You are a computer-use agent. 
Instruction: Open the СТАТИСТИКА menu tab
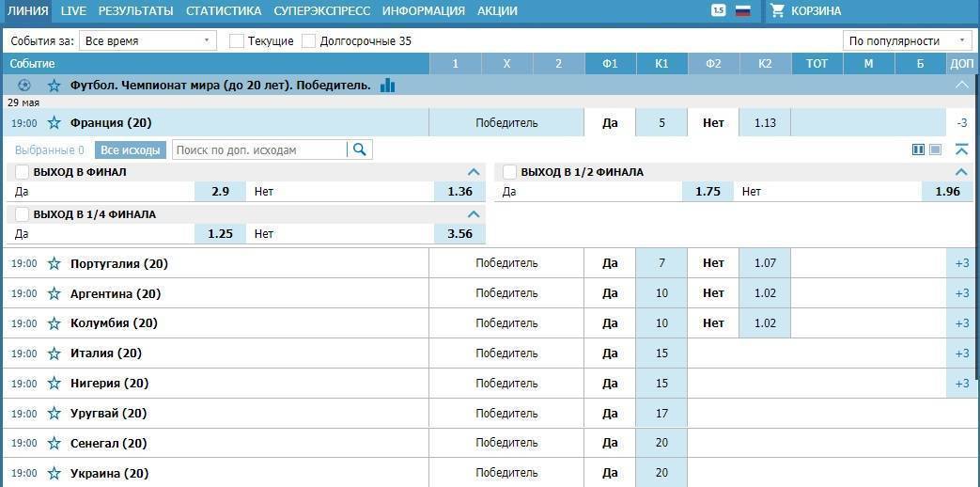click(224, 11)
